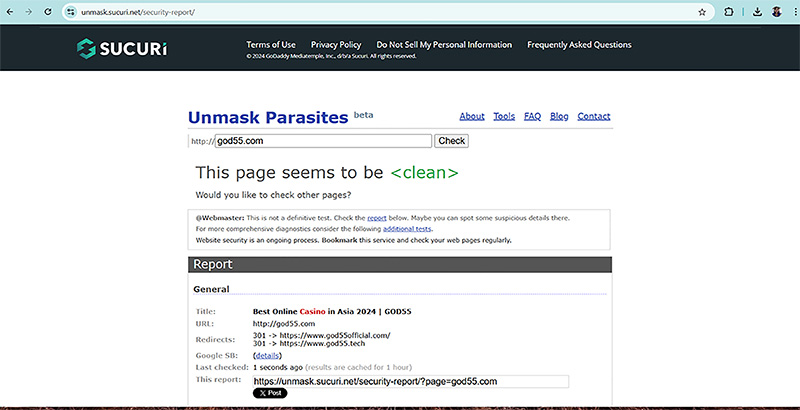Click the <clean> status text
800x410 pixels.
click(x=424, y=172)
